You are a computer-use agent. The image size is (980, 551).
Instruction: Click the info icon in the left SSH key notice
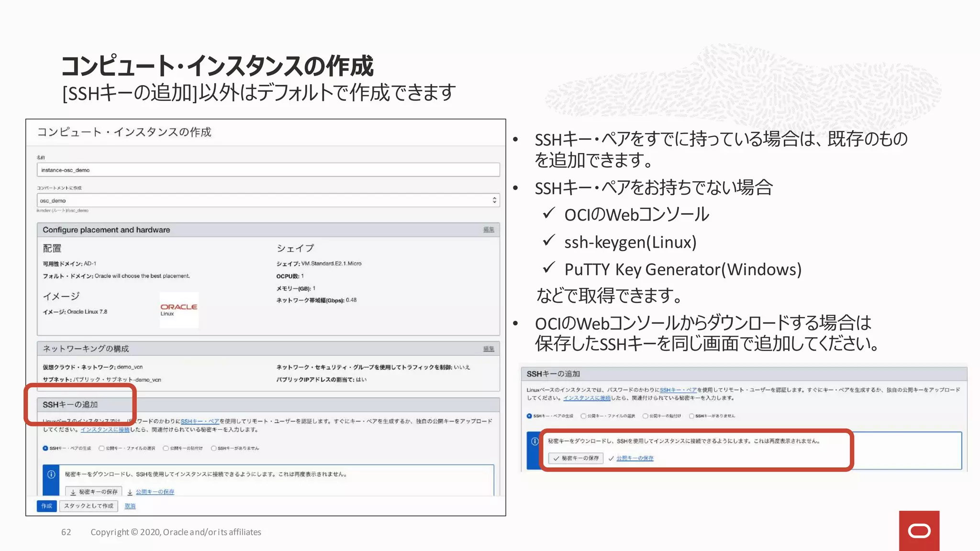[x=51, y=474]
